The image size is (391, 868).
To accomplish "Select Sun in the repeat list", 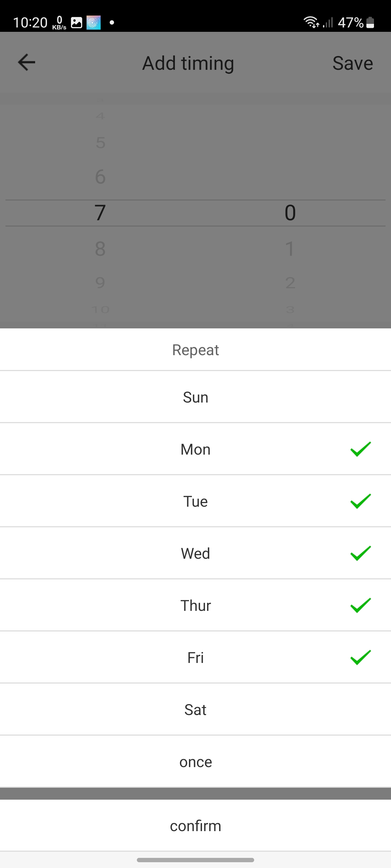I will coord(195,397).
